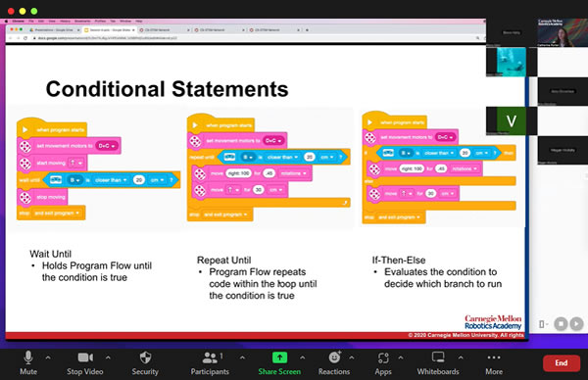This screenshot has height=380, width=588.
Task: Select the presenter's video thumbnail
Action: click(x=563, y=33)
